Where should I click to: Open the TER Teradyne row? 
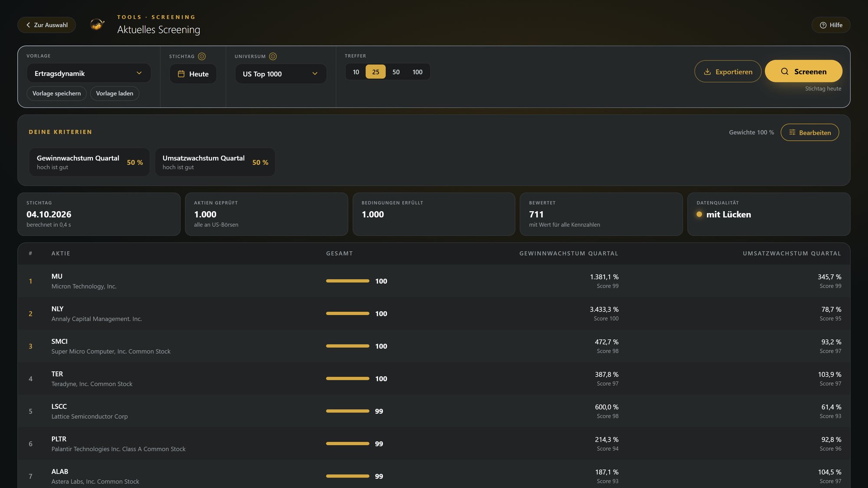pyautogui.click(x=434, y=379)
